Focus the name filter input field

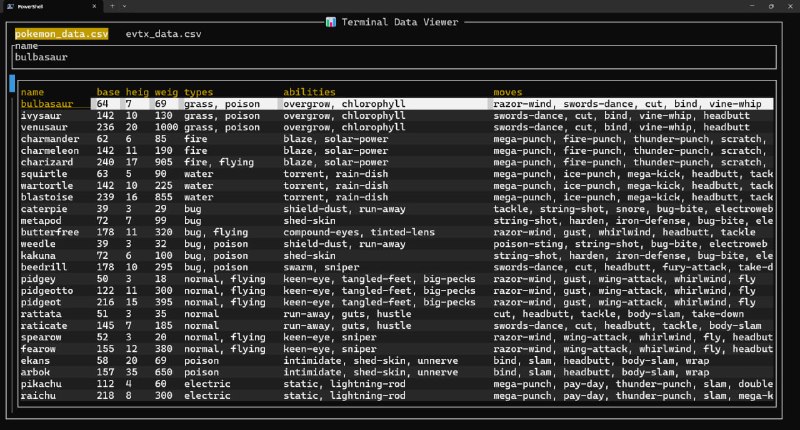click(394, 57)
